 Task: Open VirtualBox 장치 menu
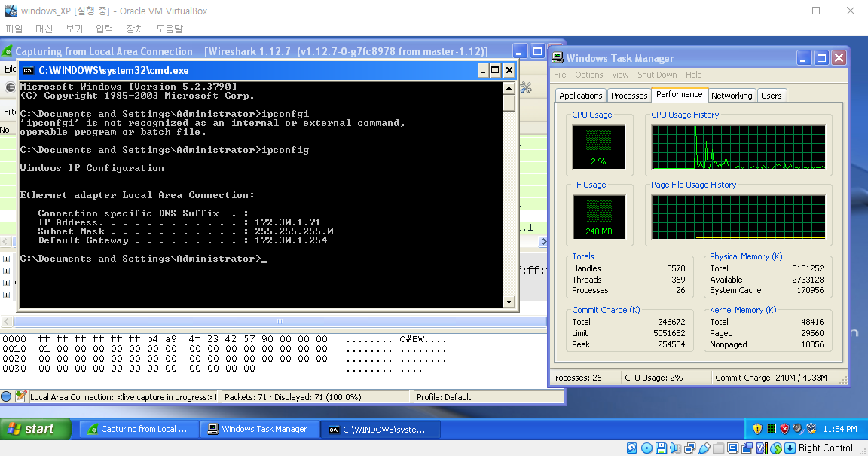click(x=134, y=29)
